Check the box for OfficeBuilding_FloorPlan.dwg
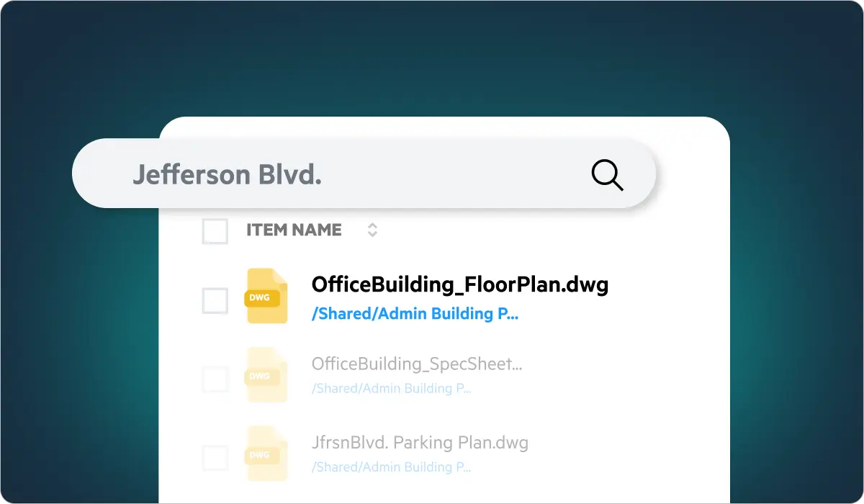Screen dimensions: 864x504 [215, 300]
